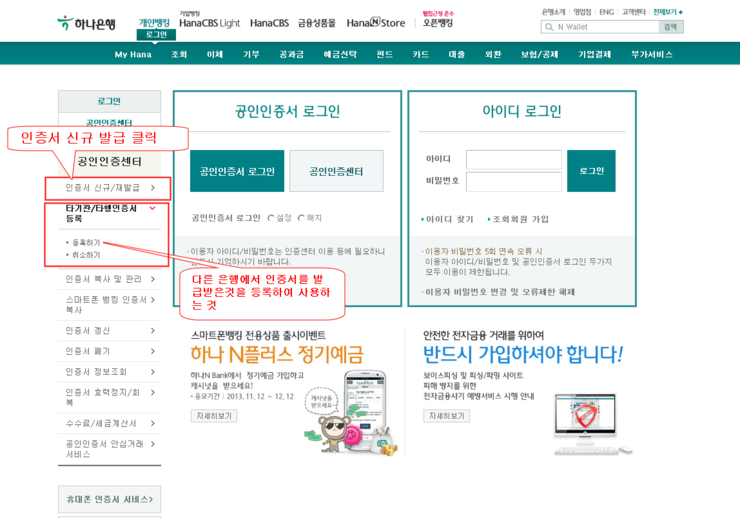
Task: Click 취소하기 under 타기관 인증서 등록
Action: pos(86,255)
